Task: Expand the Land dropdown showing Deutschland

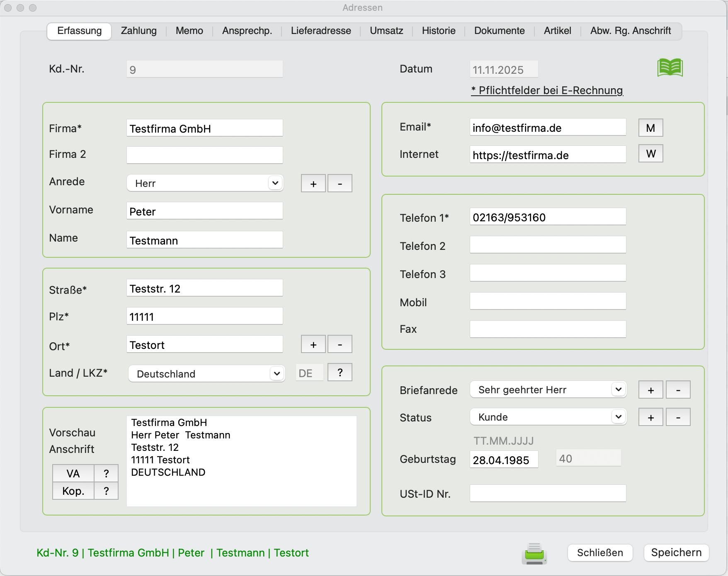Action: click(x=206, y=374)
